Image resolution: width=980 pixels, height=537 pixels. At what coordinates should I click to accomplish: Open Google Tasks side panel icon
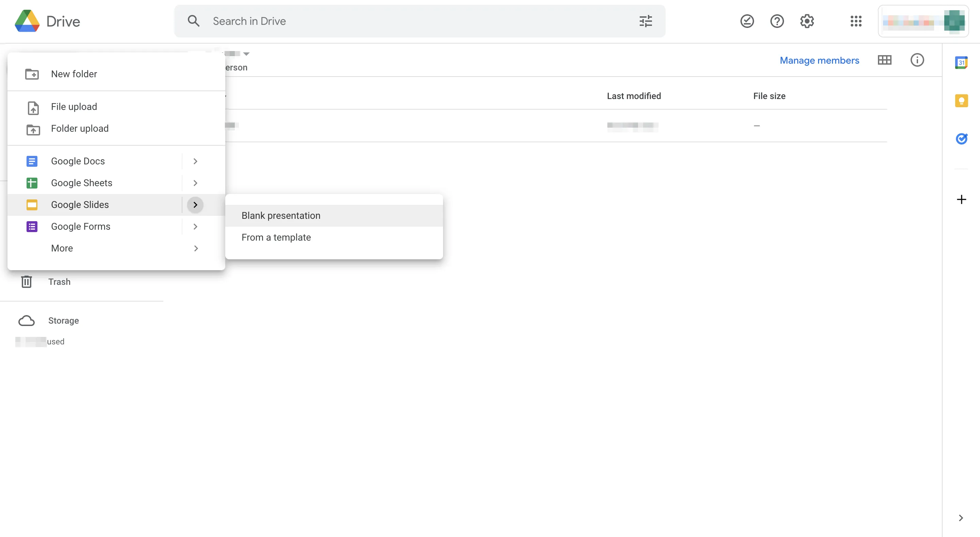(x=961, y=139)
